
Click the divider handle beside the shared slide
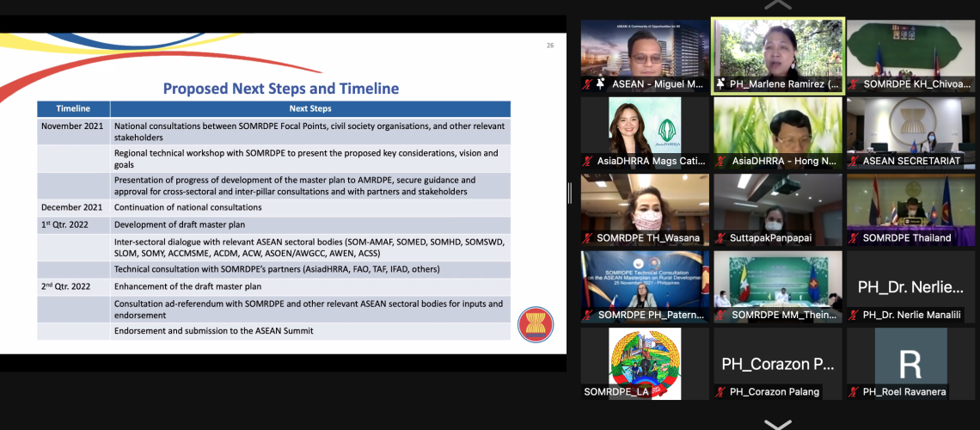[x=569, y=193]
